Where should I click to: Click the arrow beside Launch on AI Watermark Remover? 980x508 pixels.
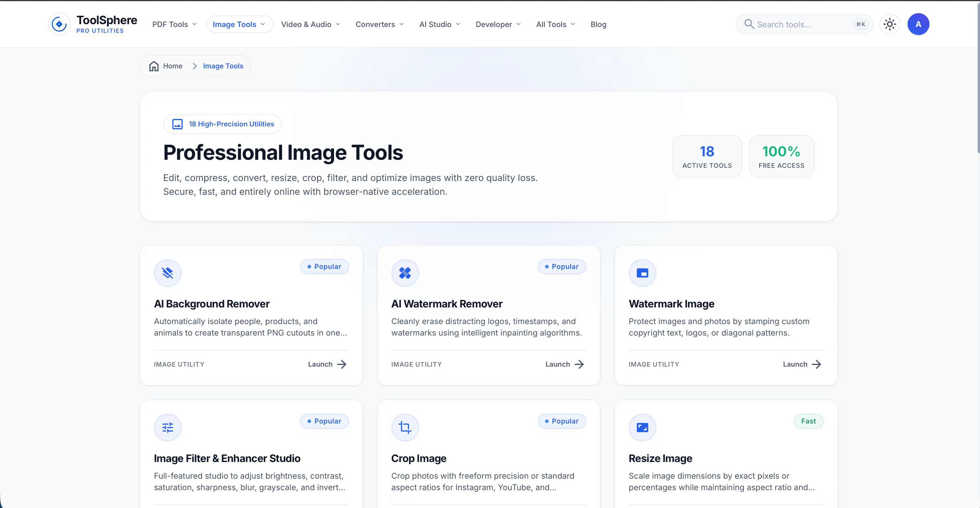coord(579,365)
